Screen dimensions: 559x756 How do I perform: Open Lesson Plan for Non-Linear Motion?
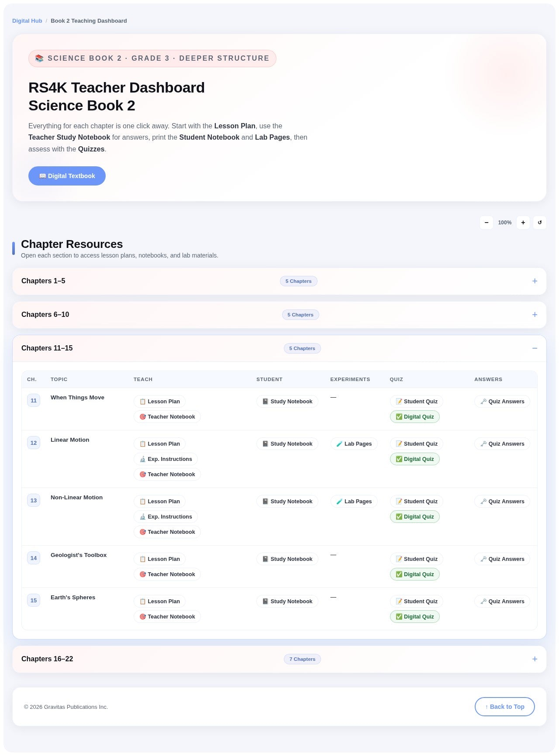click(x=159, y=502)
